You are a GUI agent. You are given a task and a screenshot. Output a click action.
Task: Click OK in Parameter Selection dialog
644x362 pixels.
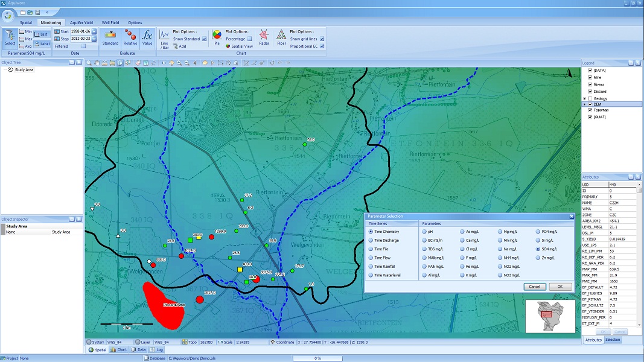[560, 287]
